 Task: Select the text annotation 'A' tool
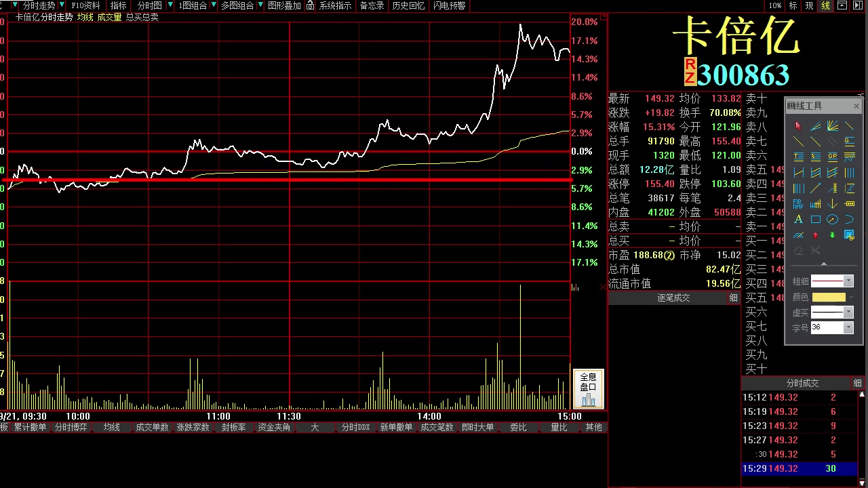pyautogui.click(x=798, y=219)
